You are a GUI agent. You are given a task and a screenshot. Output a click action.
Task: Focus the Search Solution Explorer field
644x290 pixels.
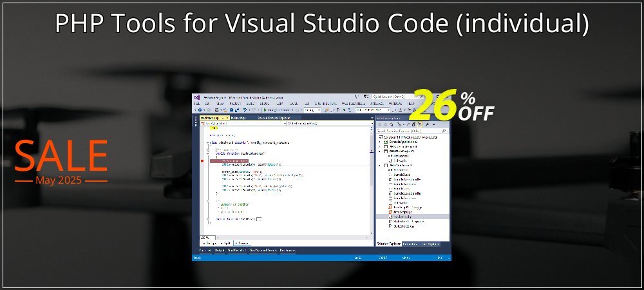[x=412, y=131]
